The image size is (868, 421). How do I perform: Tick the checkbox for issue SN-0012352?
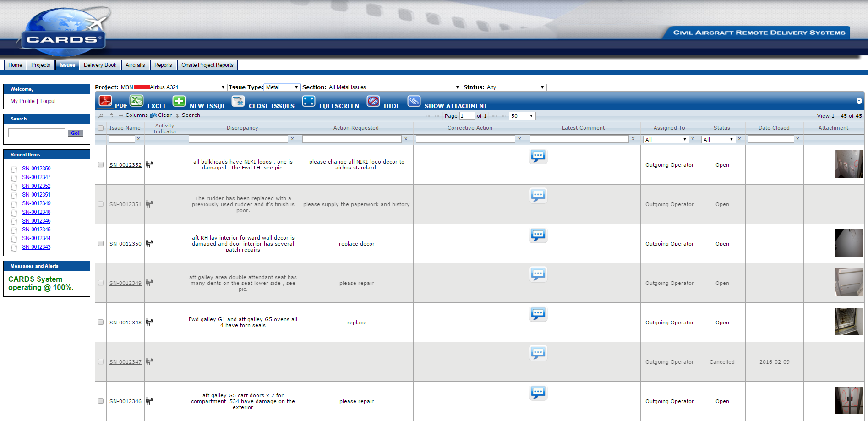(101, 165)
